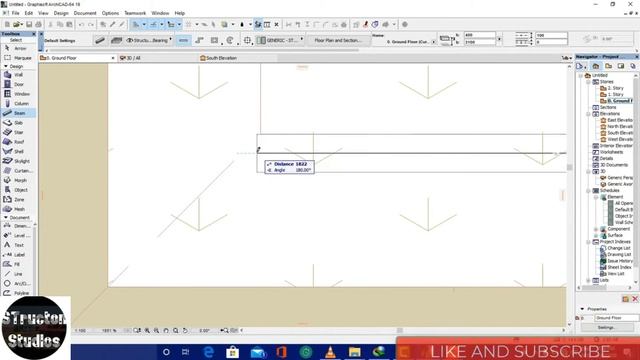Click Settings button in Navigator properties

click(x=606, y=327)
